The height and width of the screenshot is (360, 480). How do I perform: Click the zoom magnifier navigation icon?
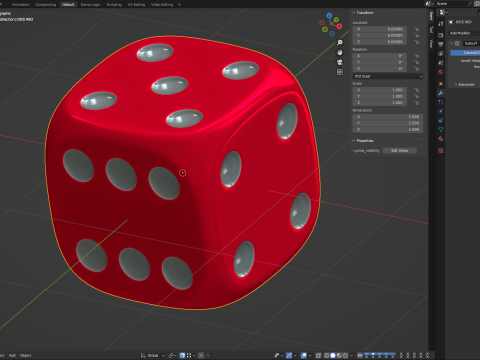pyautogui.click(x=340, y=43)
